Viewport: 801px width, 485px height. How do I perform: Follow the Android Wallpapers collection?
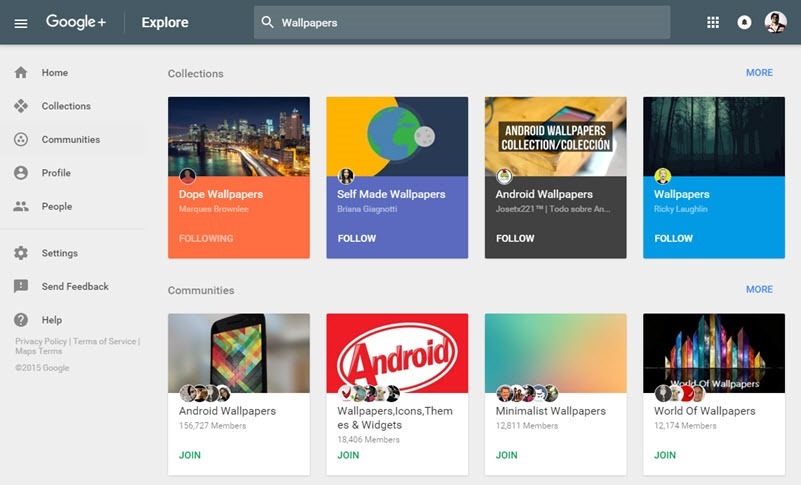click(x=515, y=238)
